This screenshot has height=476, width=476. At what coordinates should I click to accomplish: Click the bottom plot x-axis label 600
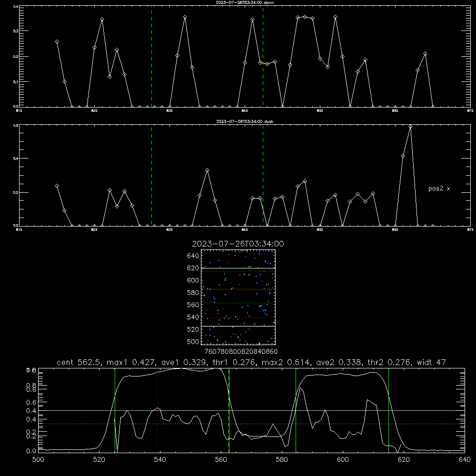click(343, 460)
